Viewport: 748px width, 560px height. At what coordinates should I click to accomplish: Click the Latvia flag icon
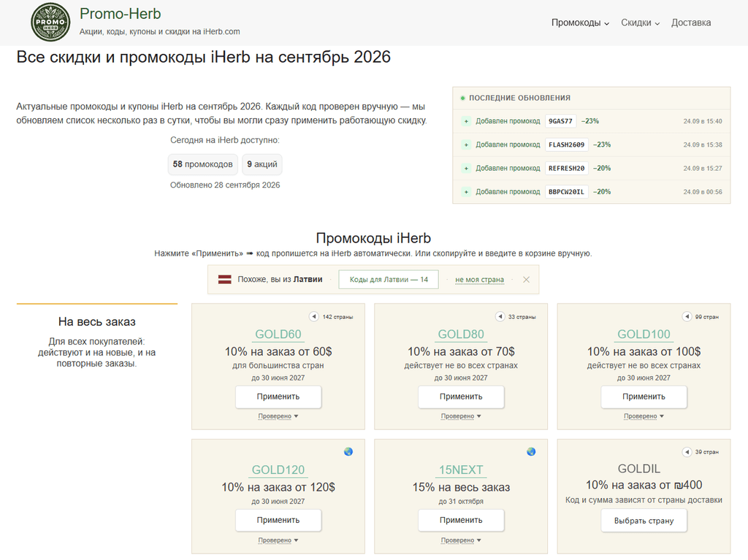click(x=225, y=280)
